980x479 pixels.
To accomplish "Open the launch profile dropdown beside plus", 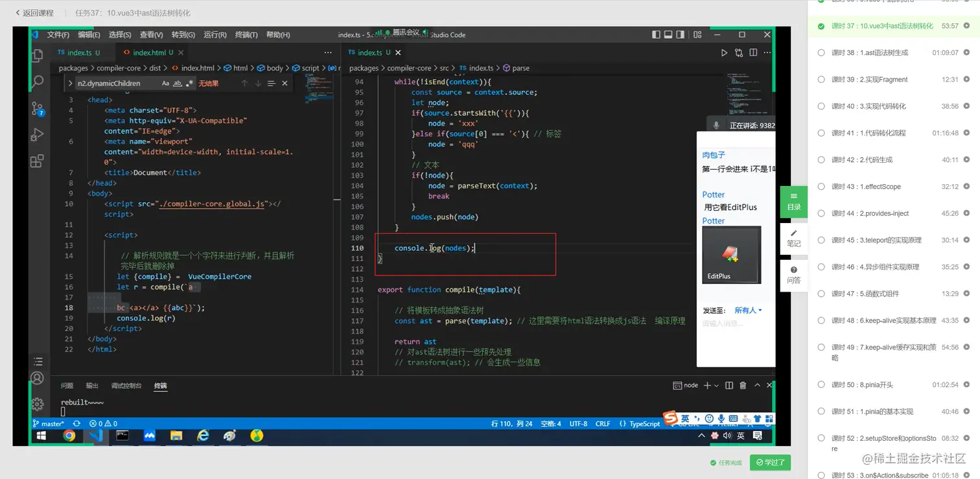I will tap(716, 386).
